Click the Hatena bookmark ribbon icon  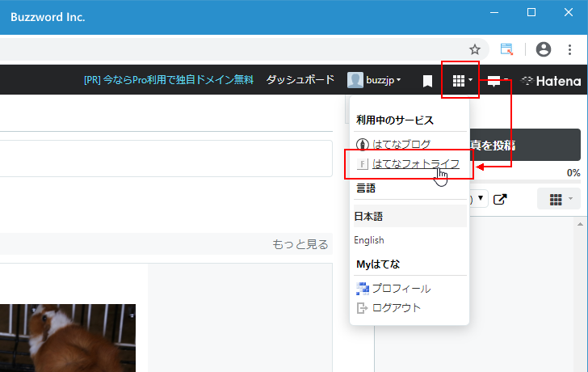point(427,81)
